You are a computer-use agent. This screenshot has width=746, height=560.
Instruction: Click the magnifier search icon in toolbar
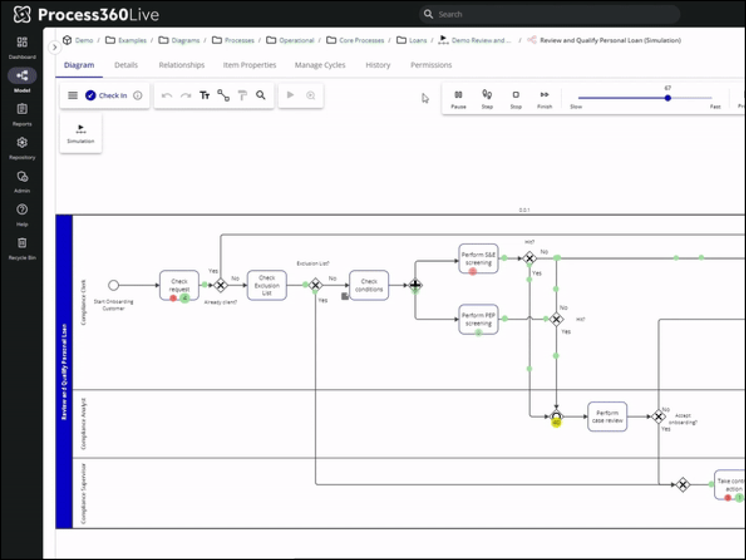click(x=261, y=95)
